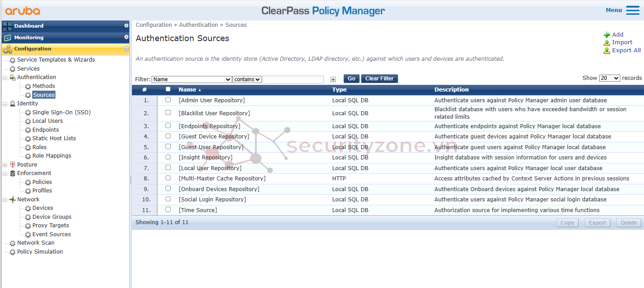Toggle the select-all checkbox in table header
The height and width of the screenshot is (288, 644).
(168, 89)
